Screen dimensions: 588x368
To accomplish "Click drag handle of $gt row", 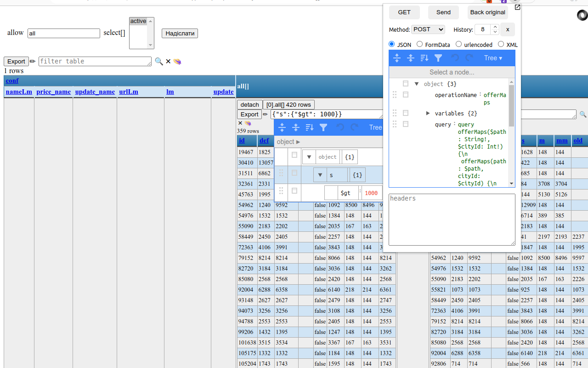I will (x=281, y=190).
